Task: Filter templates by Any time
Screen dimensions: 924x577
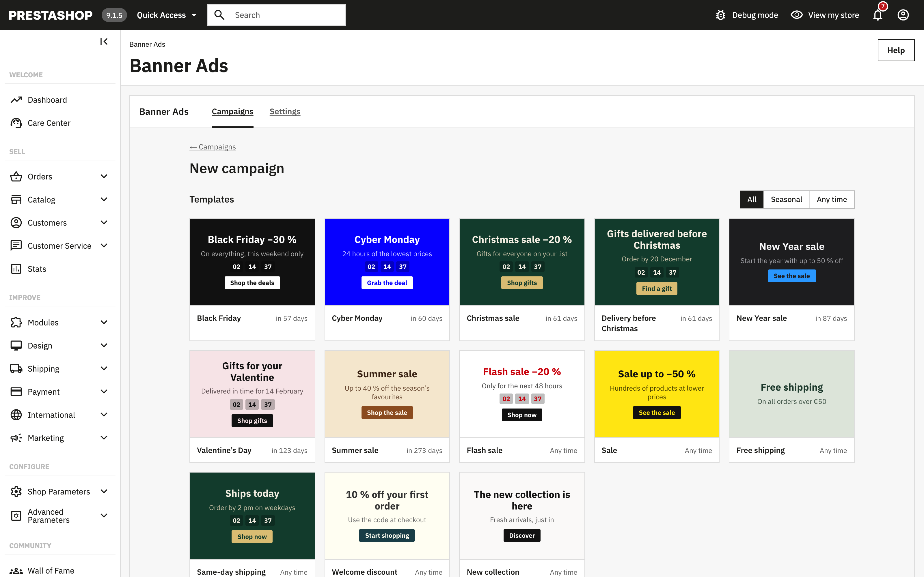Action: pos(832,200)
